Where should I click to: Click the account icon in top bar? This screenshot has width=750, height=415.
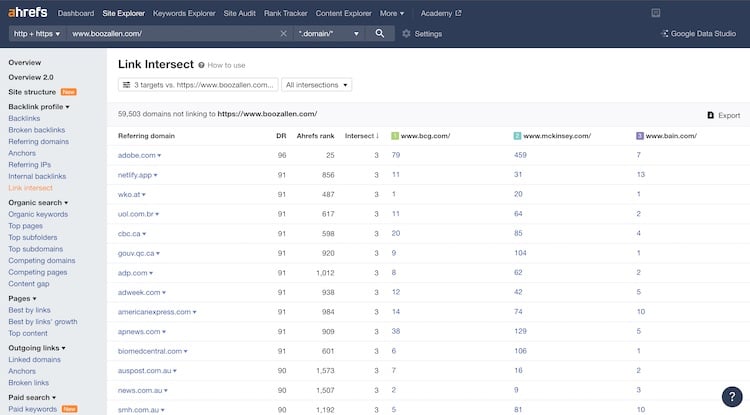(x=655, y=13)
